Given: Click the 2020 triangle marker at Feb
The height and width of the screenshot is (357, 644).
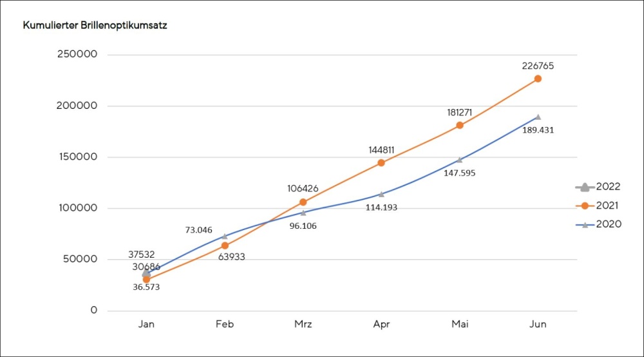Looking at the screenshot, I should (225, 236).
